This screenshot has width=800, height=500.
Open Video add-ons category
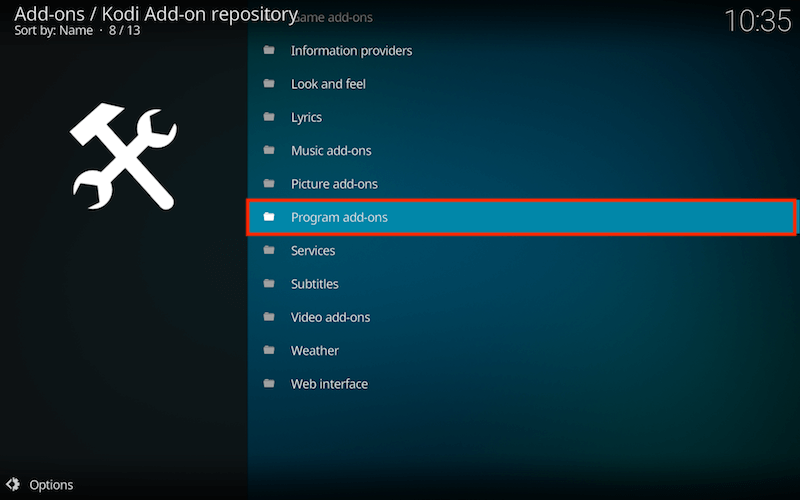(521, 317)
